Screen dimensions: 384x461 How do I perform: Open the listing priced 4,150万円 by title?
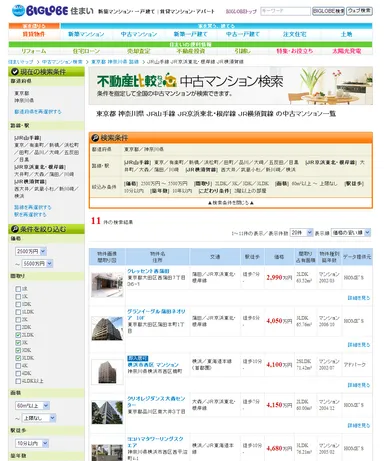(x=156, y=401)
